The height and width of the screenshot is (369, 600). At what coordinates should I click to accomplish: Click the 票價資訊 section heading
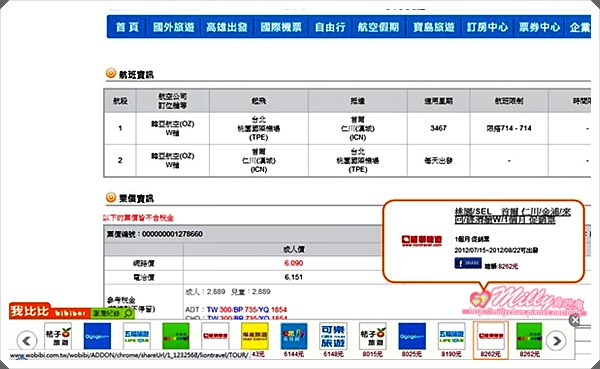point(136,198)
